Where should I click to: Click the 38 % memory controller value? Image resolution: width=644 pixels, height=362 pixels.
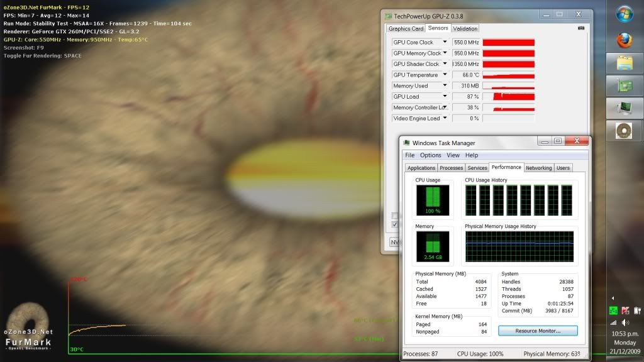(x=467, y=107)
